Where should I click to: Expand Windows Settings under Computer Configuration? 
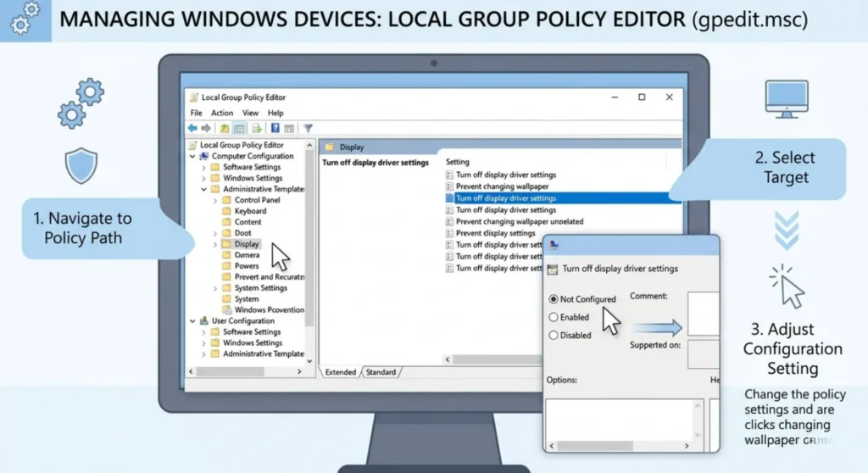203,178
